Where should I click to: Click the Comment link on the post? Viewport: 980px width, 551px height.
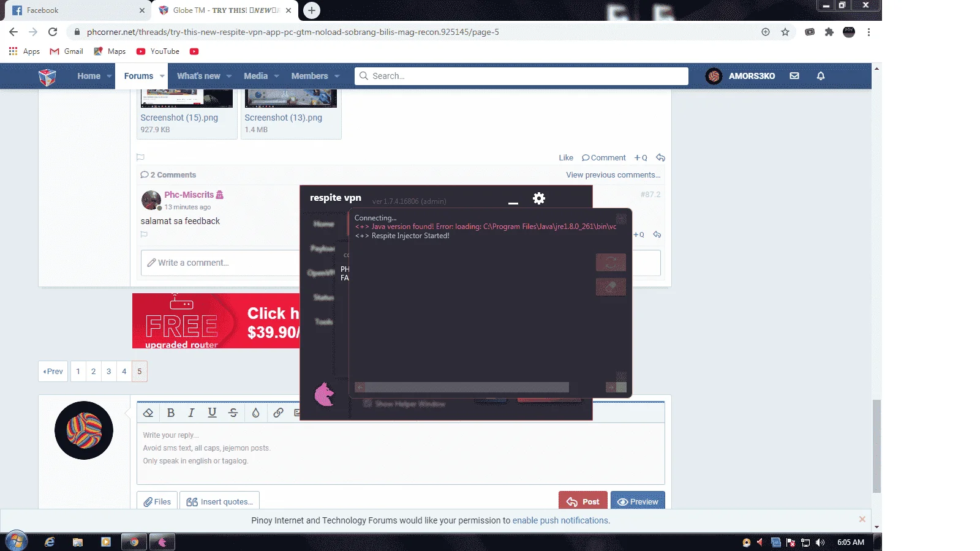604,157
